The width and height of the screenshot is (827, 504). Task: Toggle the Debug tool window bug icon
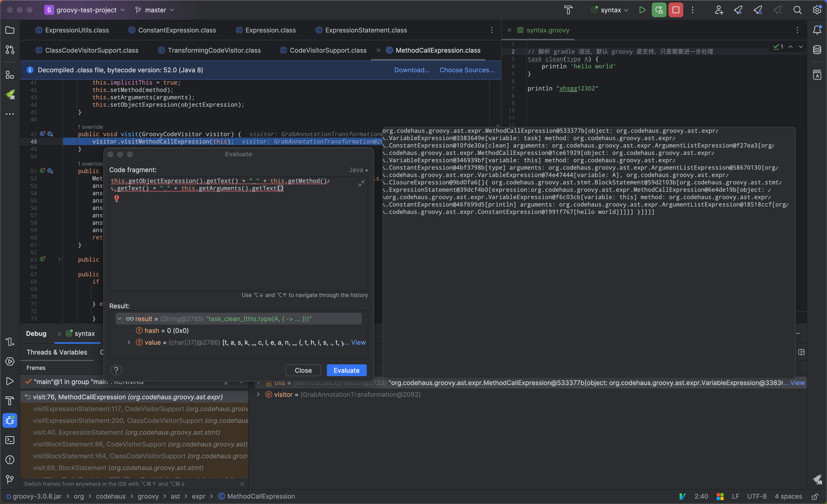[10, 420]
